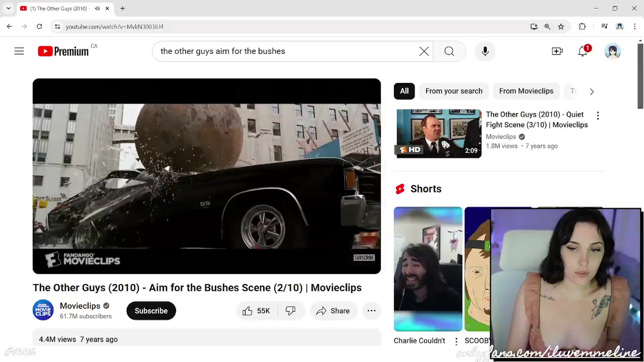This screenshot has height=362, width=644.
Task: Click the 1.8M views text
Action: coord(501,146)
